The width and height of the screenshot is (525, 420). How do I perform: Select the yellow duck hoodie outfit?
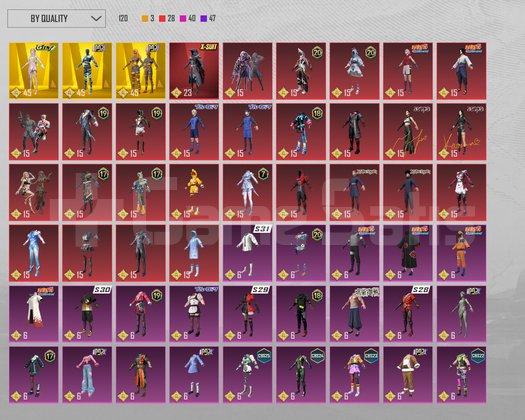click(194, 193)
